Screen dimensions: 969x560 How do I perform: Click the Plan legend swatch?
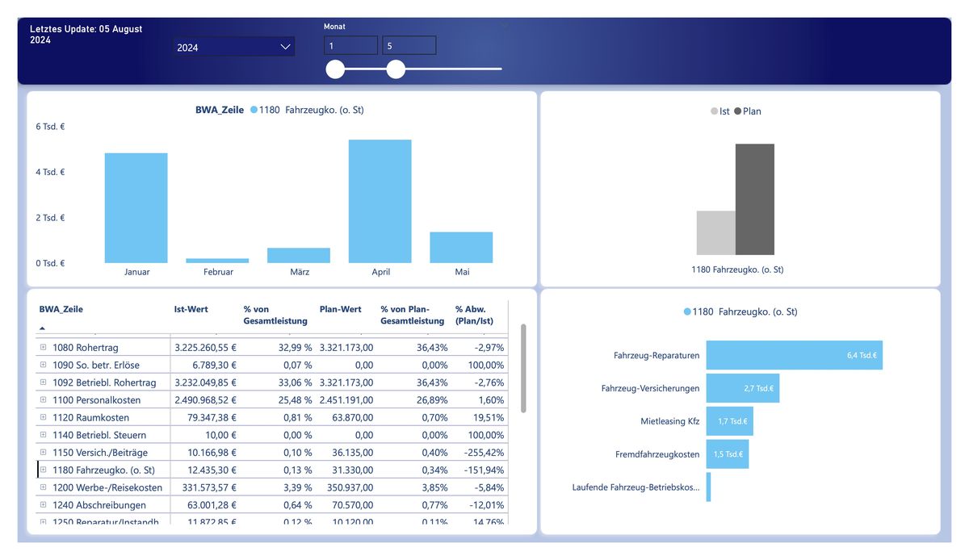pyautogui.click(x=737, y=111)
